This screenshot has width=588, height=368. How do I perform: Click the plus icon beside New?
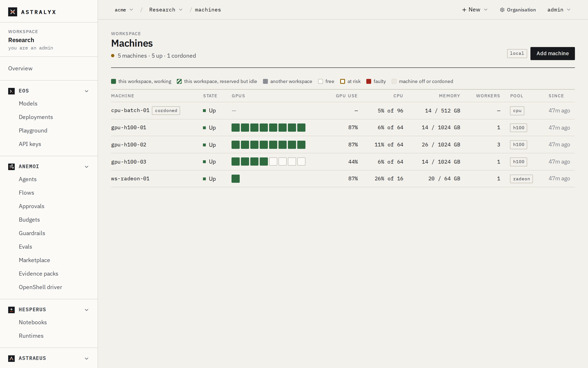click(464, 10)
